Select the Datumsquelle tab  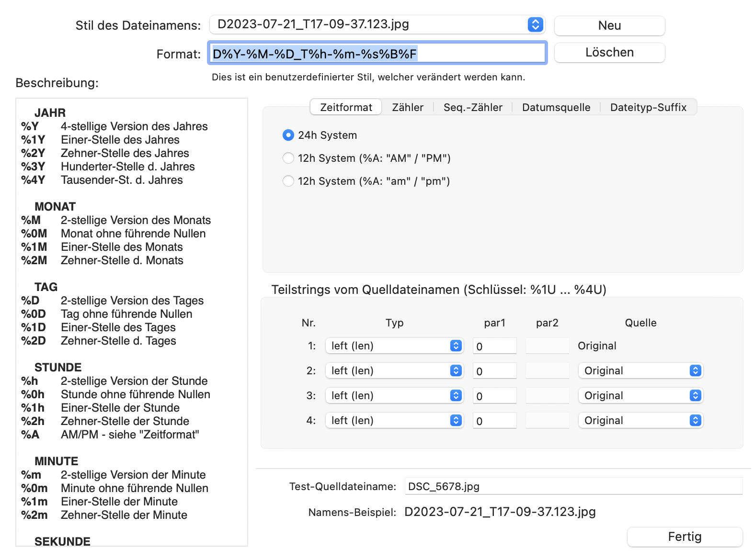click(556, 107)
